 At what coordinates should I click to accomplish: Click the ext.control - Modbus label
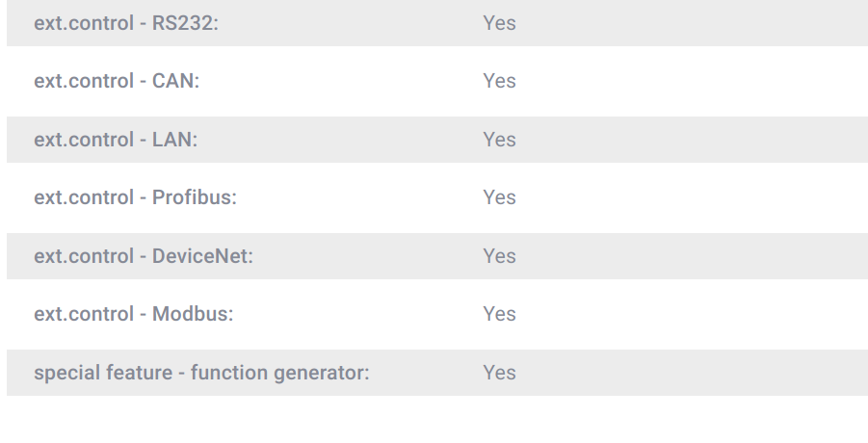coord(134,314)
